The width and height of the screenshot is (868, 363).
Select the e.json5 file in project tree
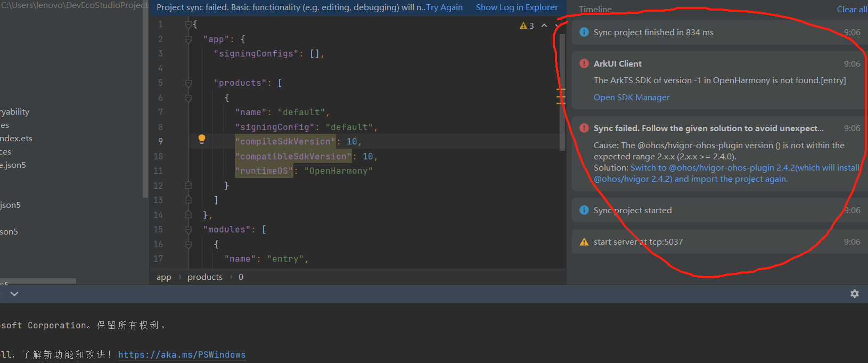(x=13, y=165)
